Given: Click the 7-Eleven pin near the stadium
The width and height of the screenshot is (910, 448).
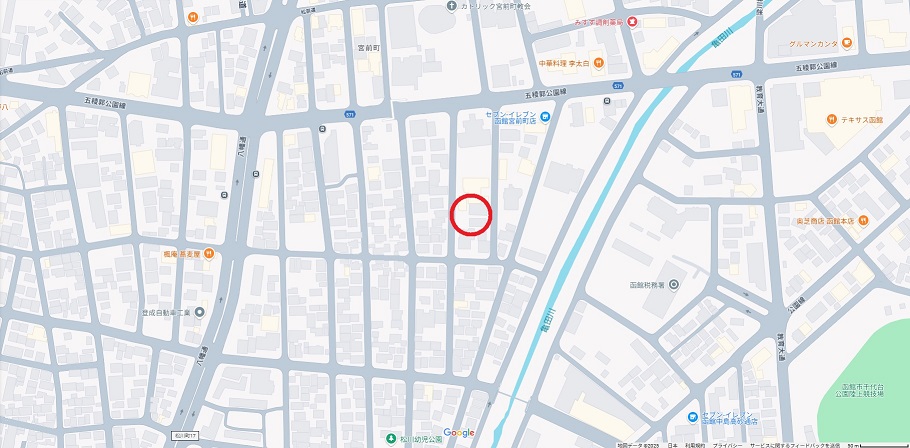Looking at the screenshot, I should coord(692,417).
